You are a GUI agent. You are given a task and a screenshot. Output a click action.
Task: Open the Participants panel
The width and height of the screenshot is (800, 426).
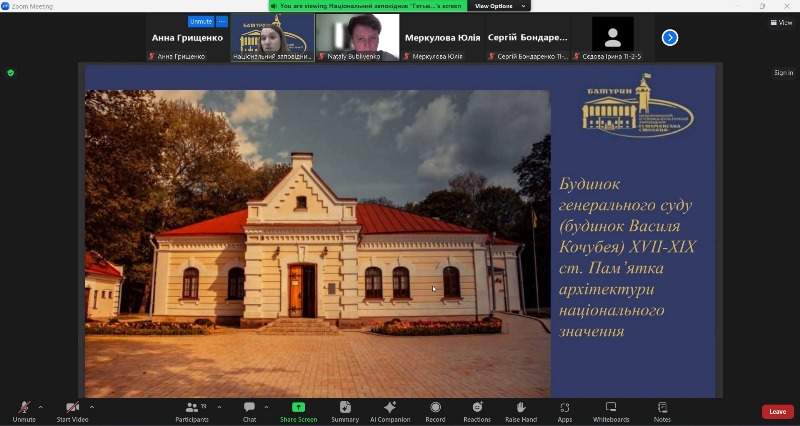point(192,412)
